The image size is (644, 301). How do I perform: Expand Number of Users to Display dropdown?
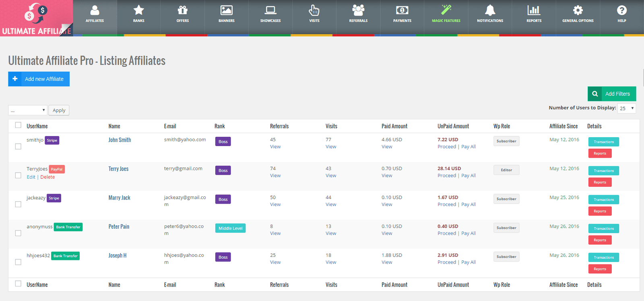[x=627, y=108]
